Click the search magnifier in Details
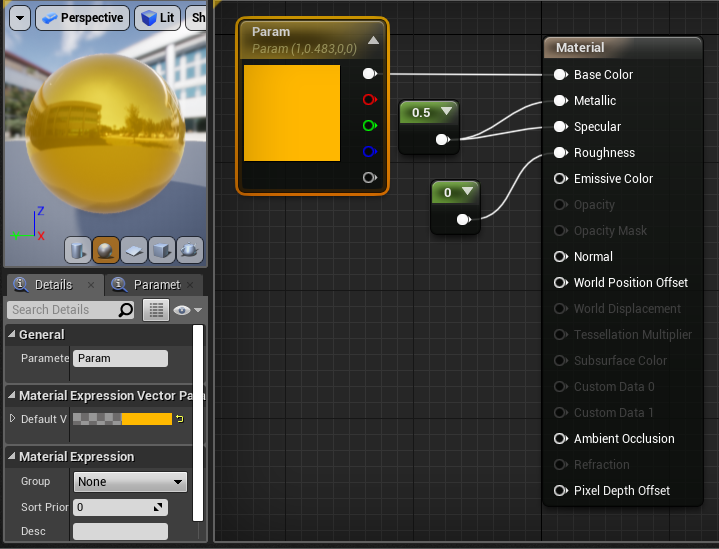Image resolution: width=719 pixels, height=549 pixels. click(x=126, y=310)
